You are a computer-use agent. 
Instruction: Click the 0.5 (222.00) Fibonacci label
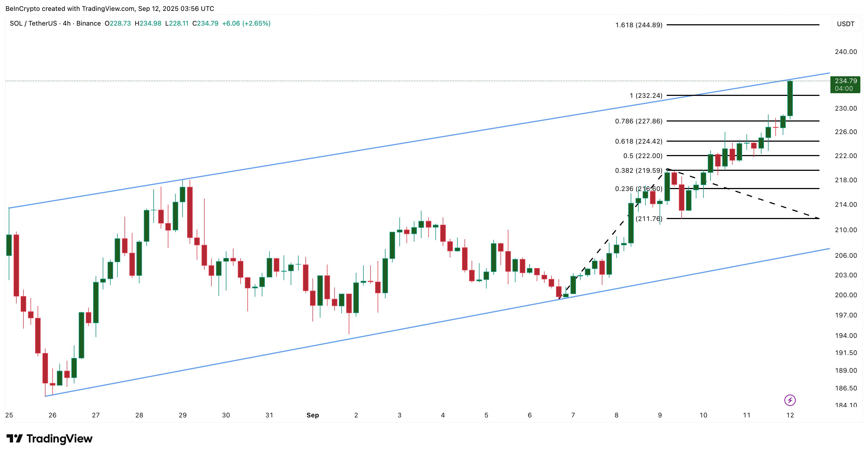(x=643, y=156)
